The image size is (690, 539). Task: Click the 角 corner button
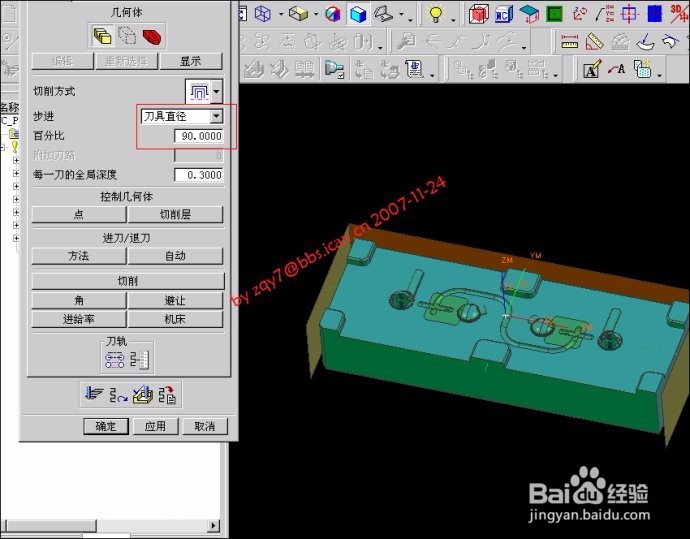[x=79, y=301]
